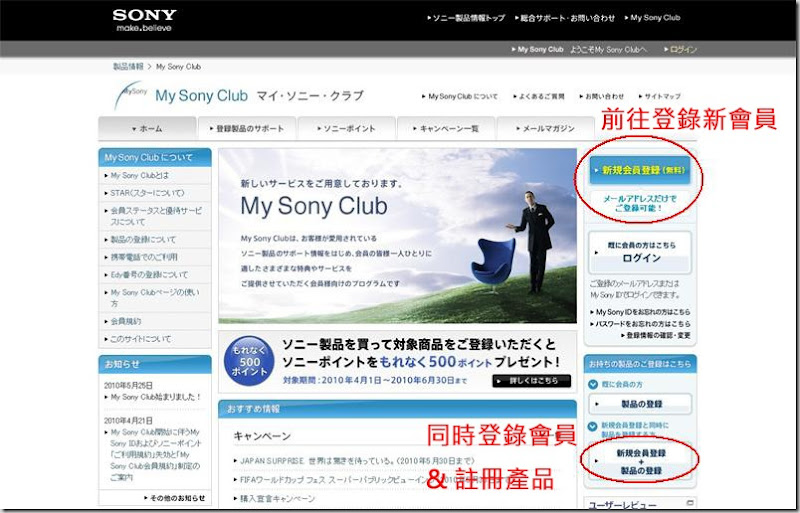800x513 pixels.
Task: Click My Sony Club link in black header
Action: coord(655,18)
